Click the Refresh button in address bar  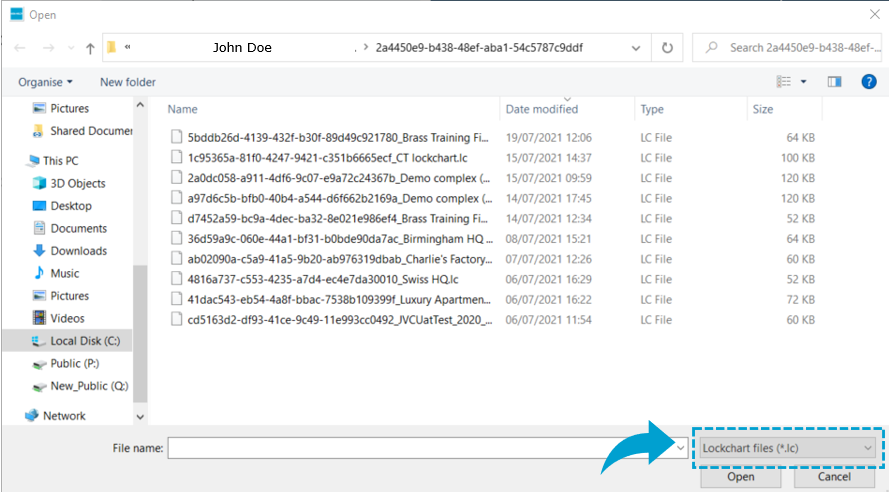pos(667,47)
